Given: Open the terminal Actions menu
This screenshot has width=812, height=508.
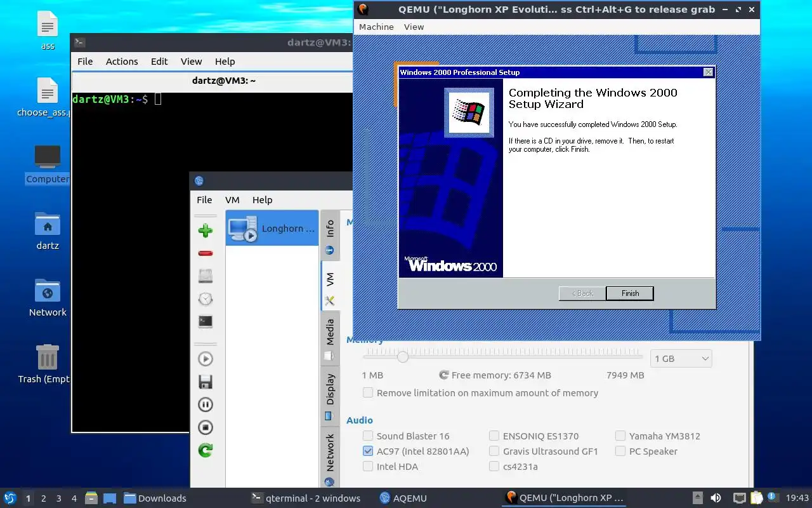Looking at the screenshot, I should (x=122, y=61).
